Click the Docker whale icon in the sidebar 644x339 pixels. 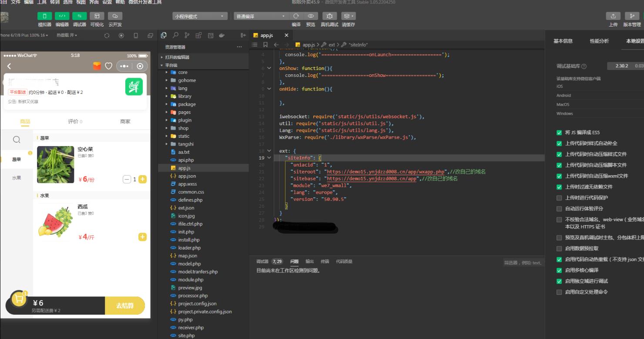[x=222, y=35]
